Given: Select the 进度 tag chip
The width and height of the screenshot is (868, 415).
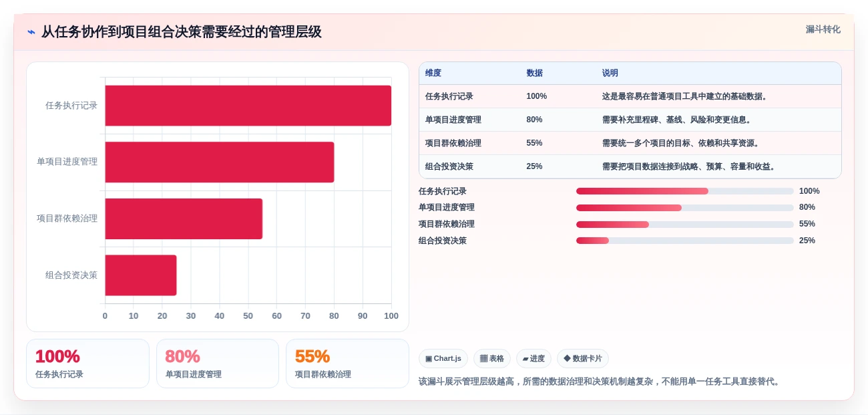Looking at the screenshot, I should tap(533, 359).
